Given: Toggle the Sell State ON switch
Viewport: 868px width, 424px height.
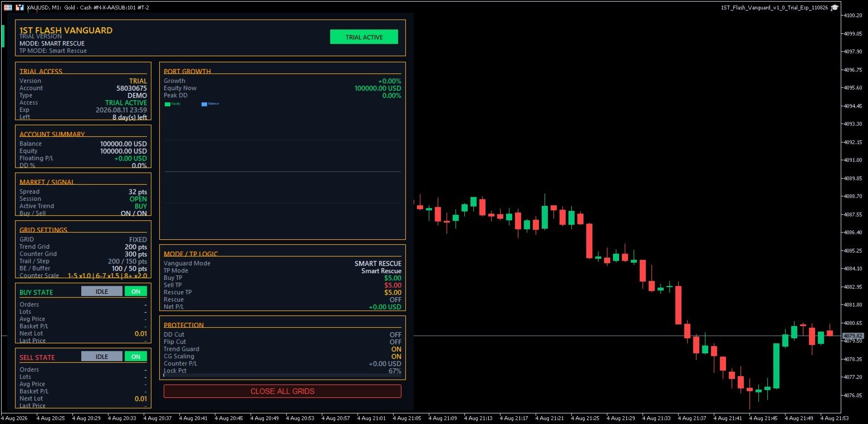Looking at the screenshot, I should 136,357.
